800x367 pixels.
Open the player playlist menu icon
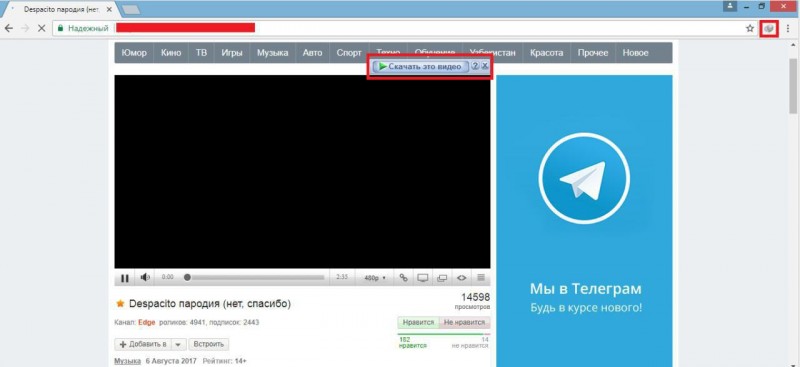(x=481, y=278)
